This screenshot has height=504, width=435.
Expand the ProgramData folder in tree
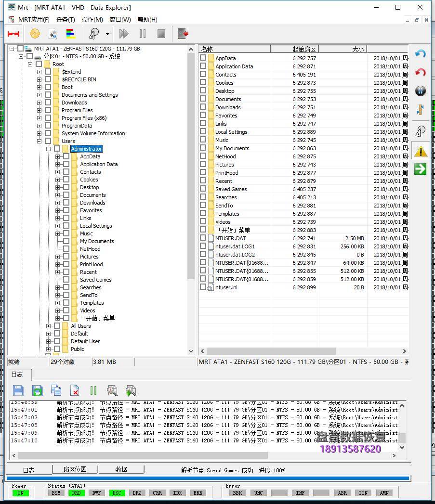click(x=39, y=126)
